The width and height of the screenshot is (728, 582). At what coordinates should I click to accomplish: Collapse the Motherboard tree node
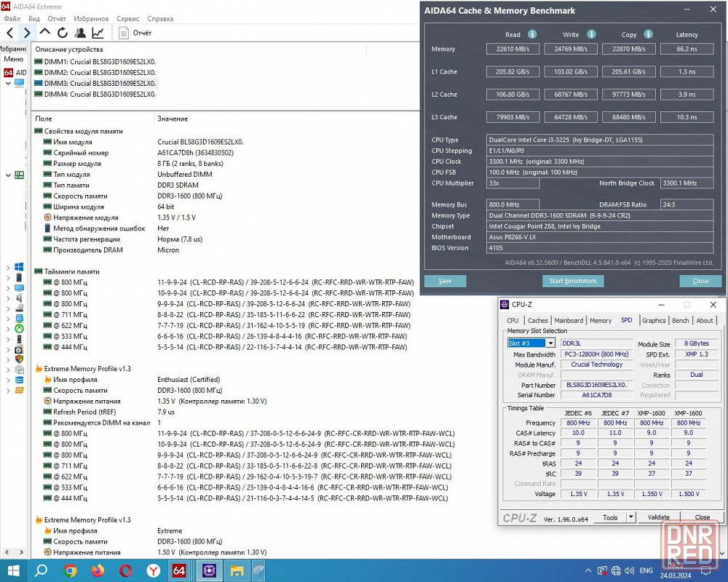(x=8, y=175)
